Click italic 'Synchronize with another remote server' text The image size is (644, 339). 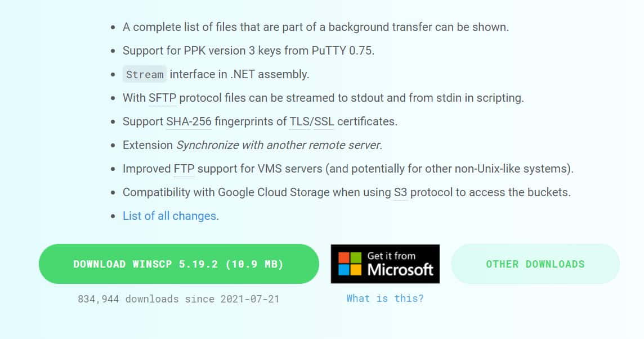pos(279,145)
